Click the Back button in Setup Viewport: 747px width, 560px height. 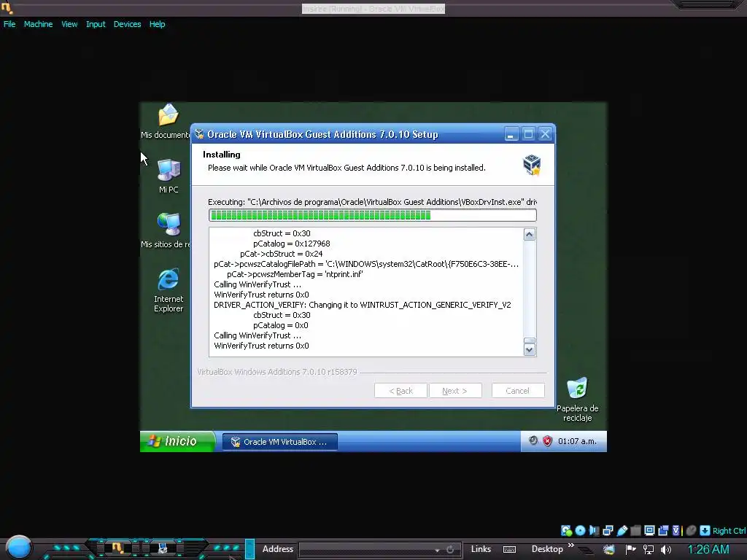tap(400, 391)
